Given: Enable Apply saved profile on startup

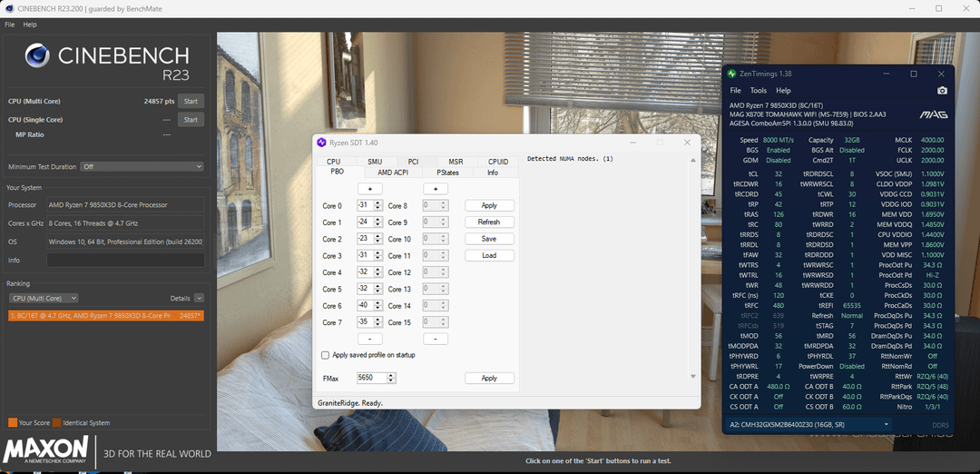Looking at the screenshot, I should tap(326, 355).
